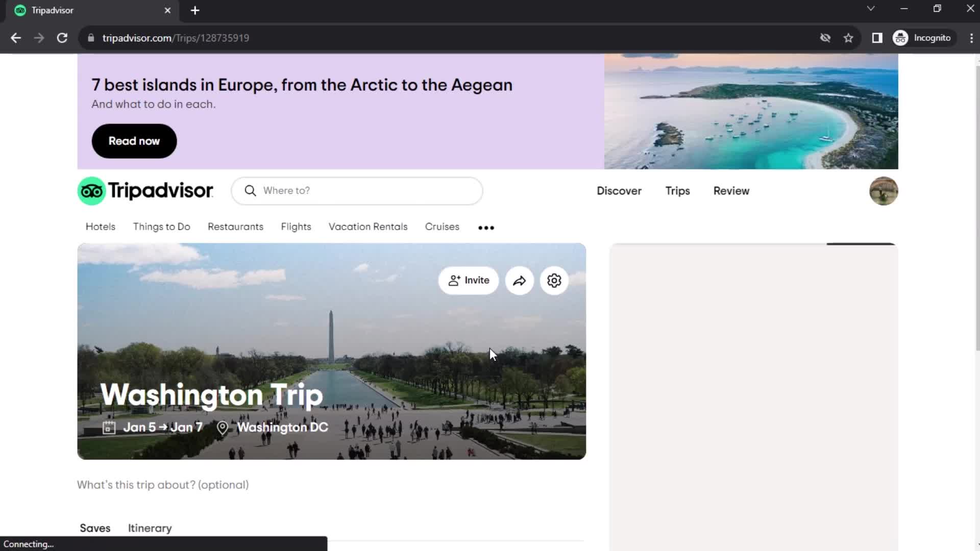The height and width of the screenshot is (551, 980).
Task: Switch to the Itinerary tab
Action: (x=150, y=528)
